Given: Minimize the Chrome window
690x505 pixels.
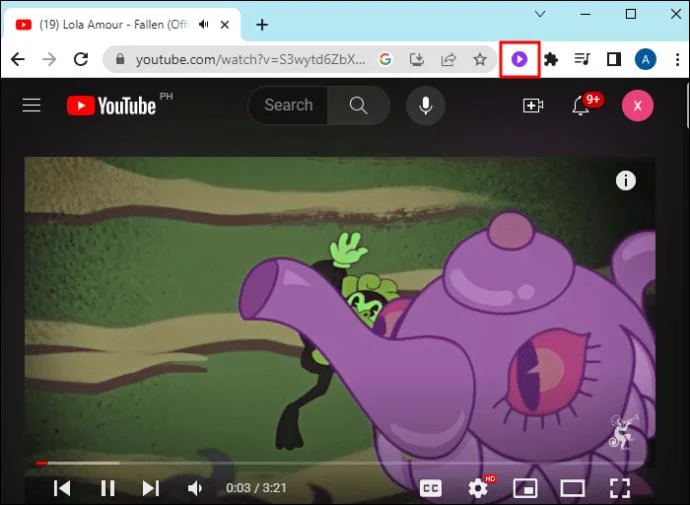Looking at the screenshot, I should click(585, 14).
